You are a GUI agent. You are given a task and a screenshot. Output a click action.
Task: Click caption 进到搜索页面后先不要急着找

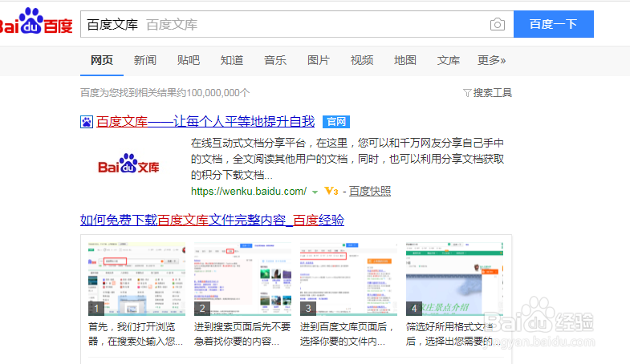pyautogui.click(x=242, y=334)
